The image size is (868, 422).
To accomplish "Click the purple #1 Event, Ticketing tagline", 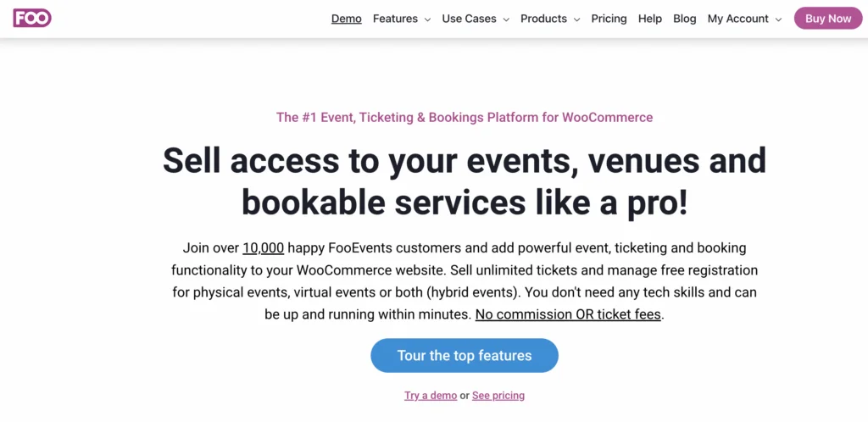I will pos(465,118).
